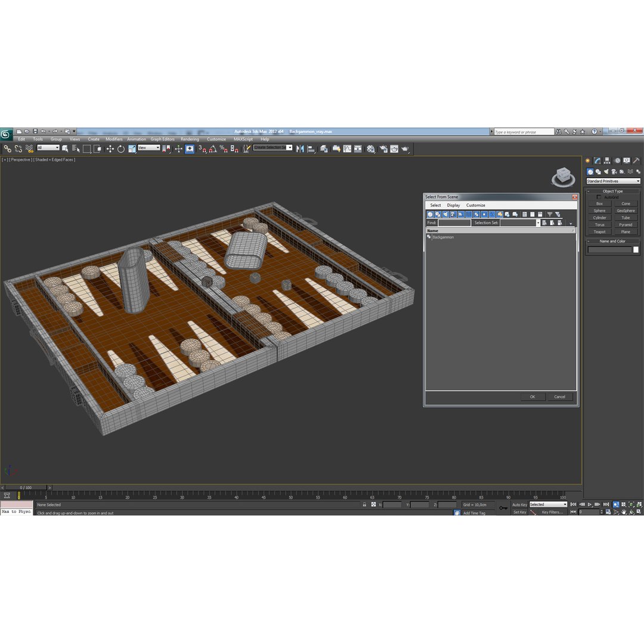Switch to Hierarchy command panel tab
The height and width of the screenshot is (644, 644).
[x=607, y=160]
